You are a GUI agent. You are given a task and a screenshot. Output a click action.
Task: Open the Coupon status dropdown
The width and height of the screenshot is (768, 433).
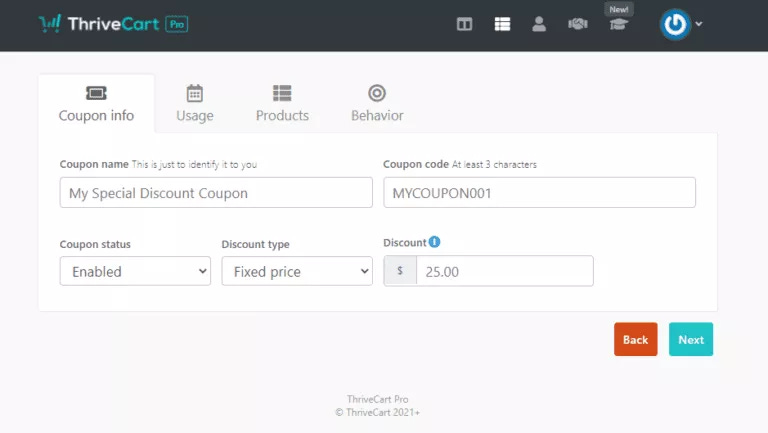[135, 271]
